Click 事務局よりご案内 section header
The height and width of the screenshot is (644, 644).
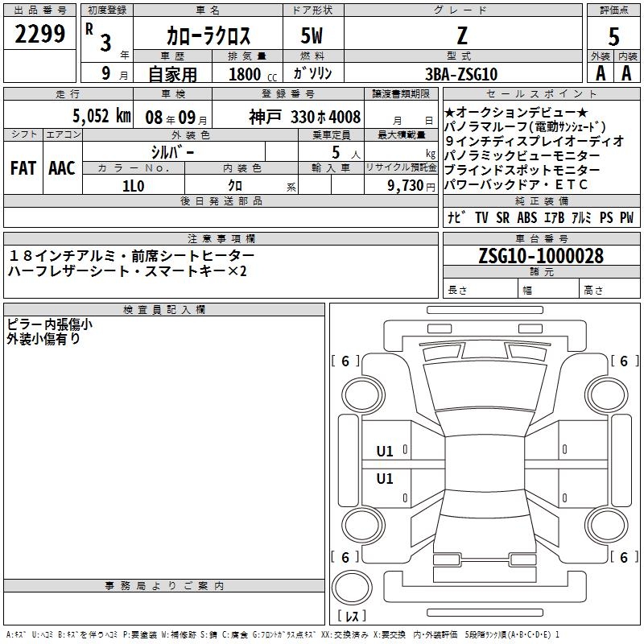pos(164,586)
